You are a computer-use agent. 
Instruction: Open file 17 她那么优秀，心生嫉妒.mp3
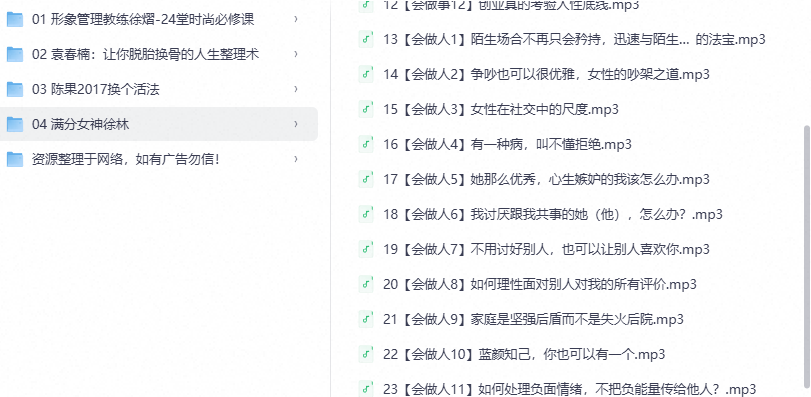546,179
